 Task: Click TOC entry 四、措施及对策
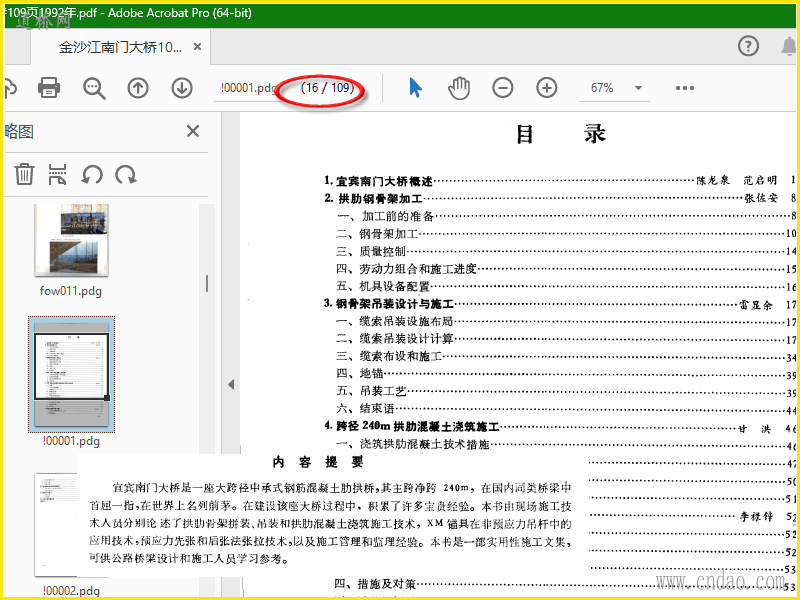pos(375,584)
